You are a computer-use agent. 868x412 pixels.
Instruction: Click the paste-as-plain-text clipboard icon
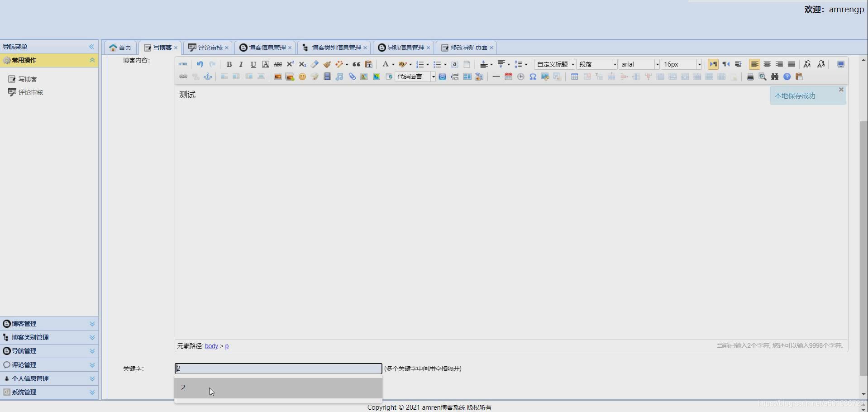click(368, 64)
